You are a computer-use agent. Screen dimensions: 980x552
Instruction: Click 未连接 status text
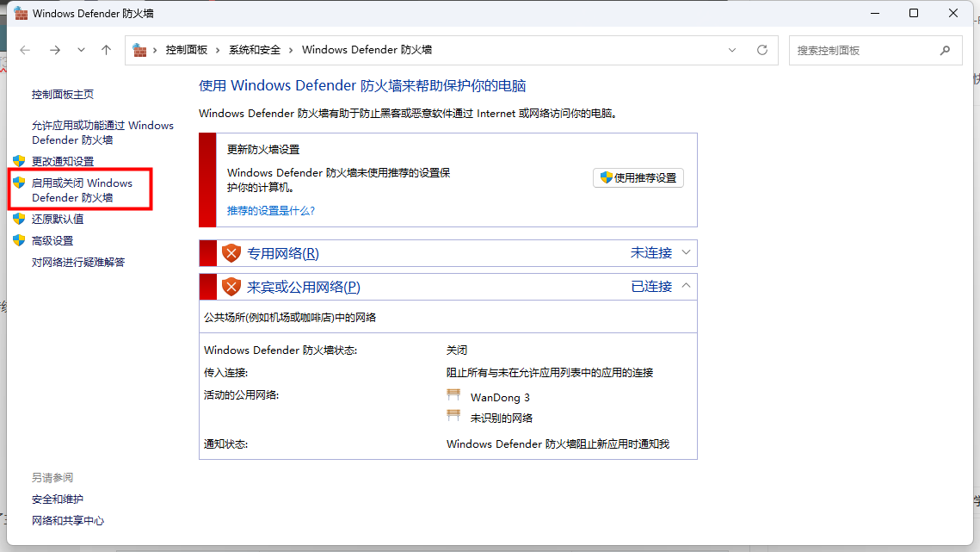tap(651, 253)
